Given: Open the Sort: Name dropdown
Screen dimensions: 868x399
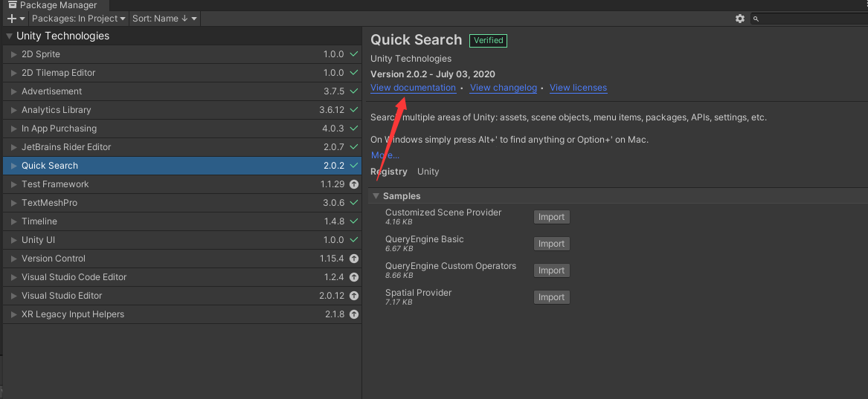Looking at the screenshot, I should pyautogui.click(x=164, y=19).
